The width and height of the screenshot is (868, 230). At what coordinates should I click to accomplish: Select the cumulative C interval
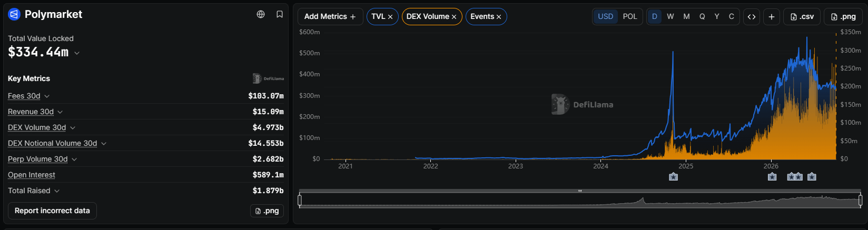click(x=732, y=17)
